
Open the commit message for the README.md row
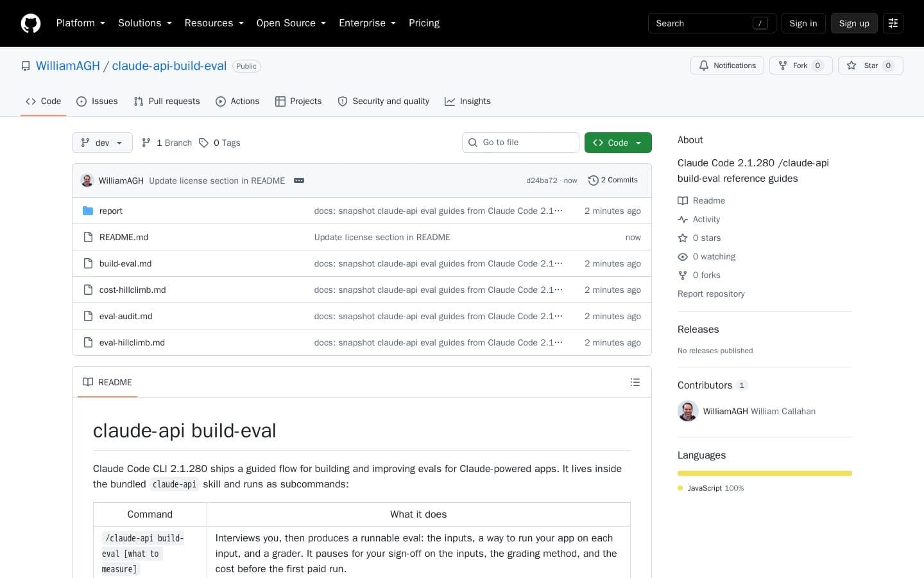pos(382,237)
